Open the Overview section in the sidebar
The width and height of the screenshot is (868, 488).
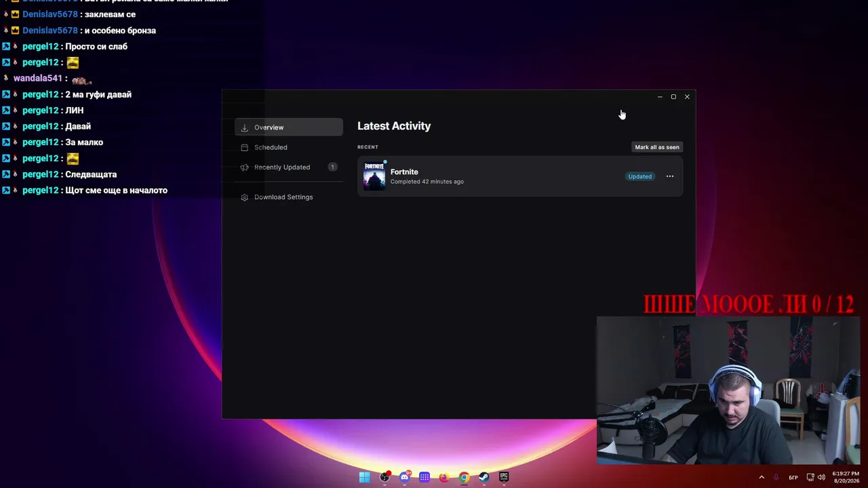(289, 127)
